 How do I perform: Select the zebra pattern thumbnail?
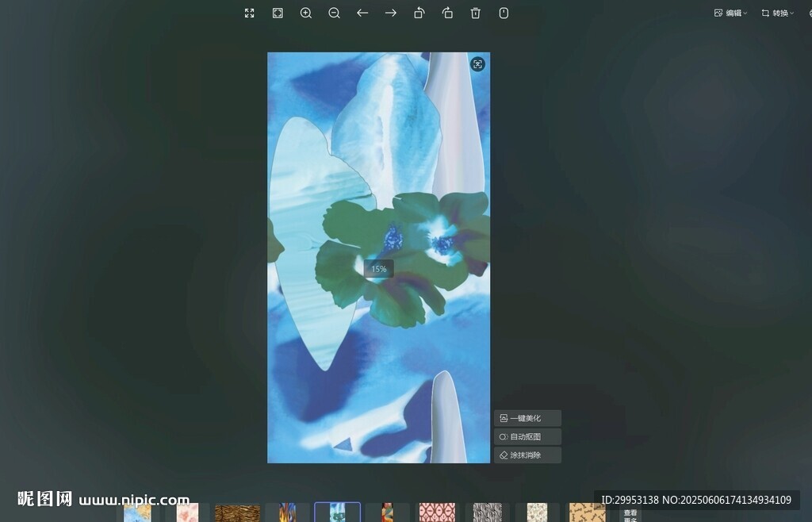tap(488, 512)
